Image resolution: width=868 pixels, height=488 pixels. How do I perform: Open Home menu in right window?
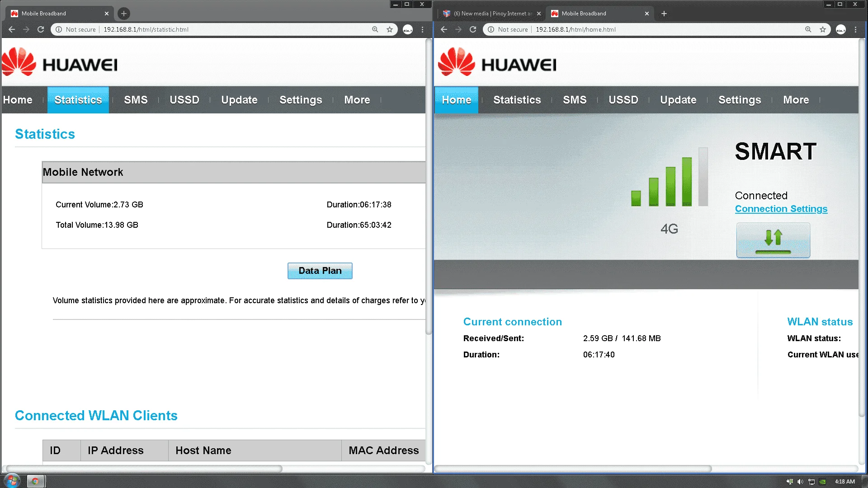pos(457,100)
